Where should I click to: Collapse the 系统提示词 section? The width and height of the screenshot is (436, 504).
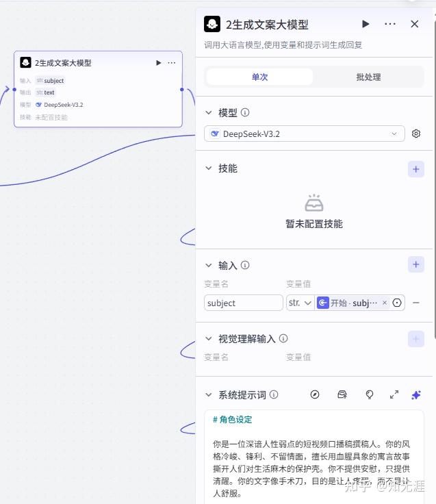tap(209, 394)
